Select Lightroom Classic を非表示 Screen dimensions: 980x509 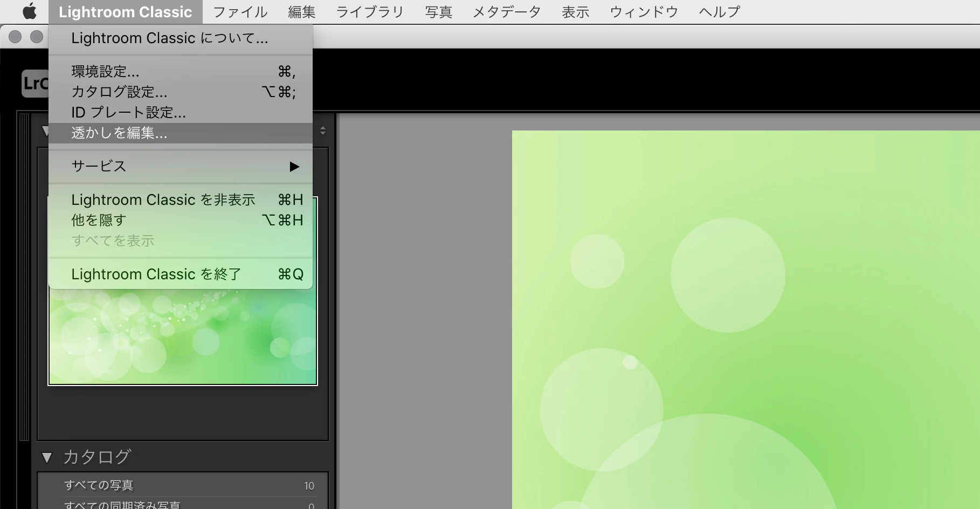(x=181, y=200)
